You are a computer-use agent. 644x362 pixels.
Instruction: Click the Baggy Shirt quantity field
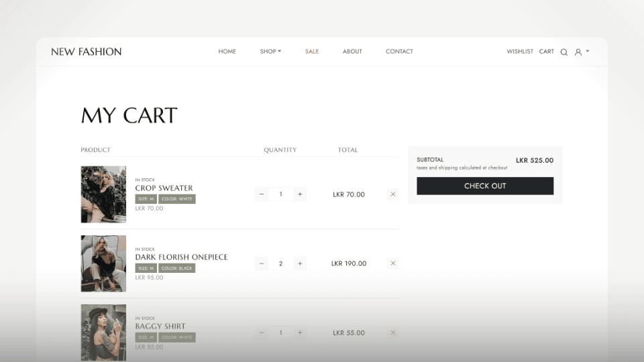(281, 333)
